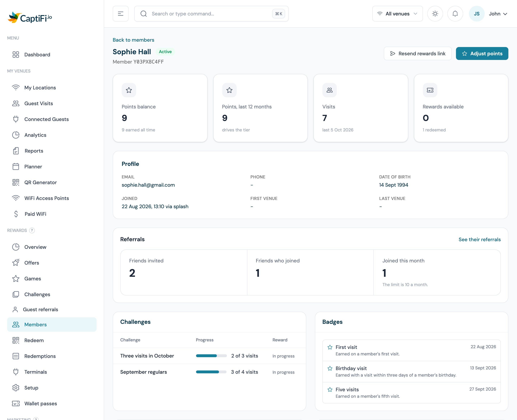Select Members sidebar item
The height and width of the screenshot is (420, 517).
click(52, 325)
